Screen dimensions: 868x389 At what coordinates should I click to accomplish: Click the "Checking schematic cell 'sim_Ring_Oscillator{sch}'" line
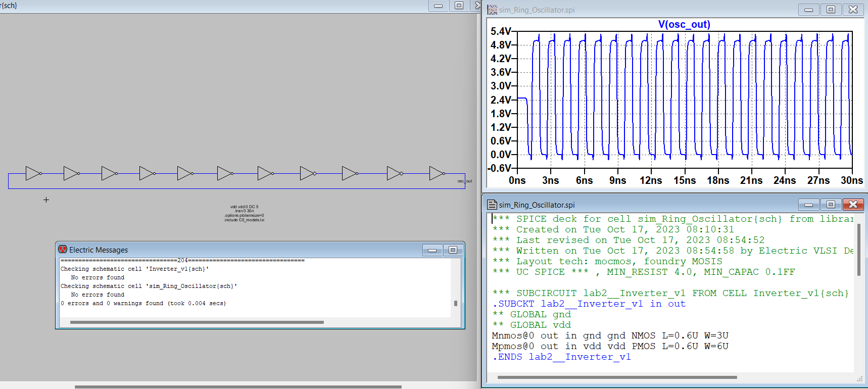(x=149, y=286)
